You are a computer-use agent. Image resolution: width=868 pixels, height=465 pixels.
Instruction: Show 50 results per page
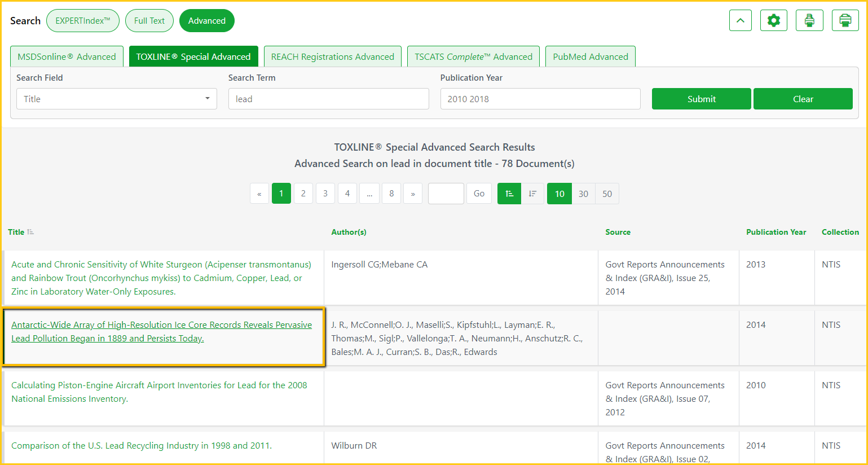point(607,194)
